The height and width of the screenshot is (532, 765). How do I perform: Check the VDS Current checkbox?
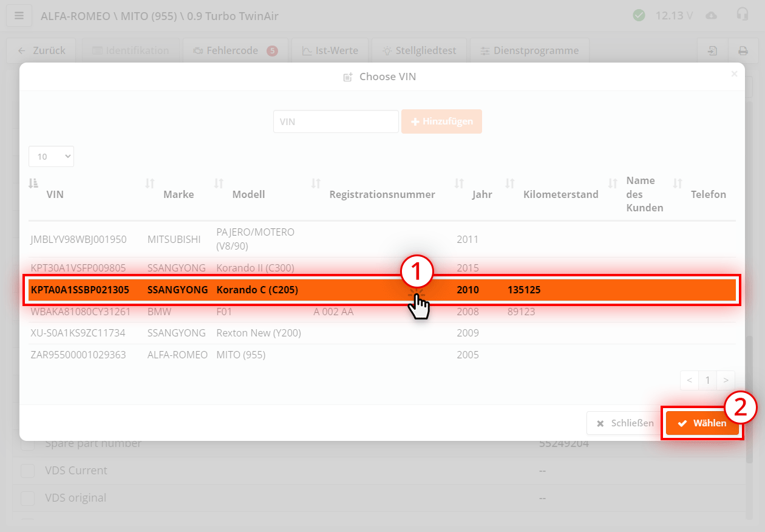click(x=28, y=471)
